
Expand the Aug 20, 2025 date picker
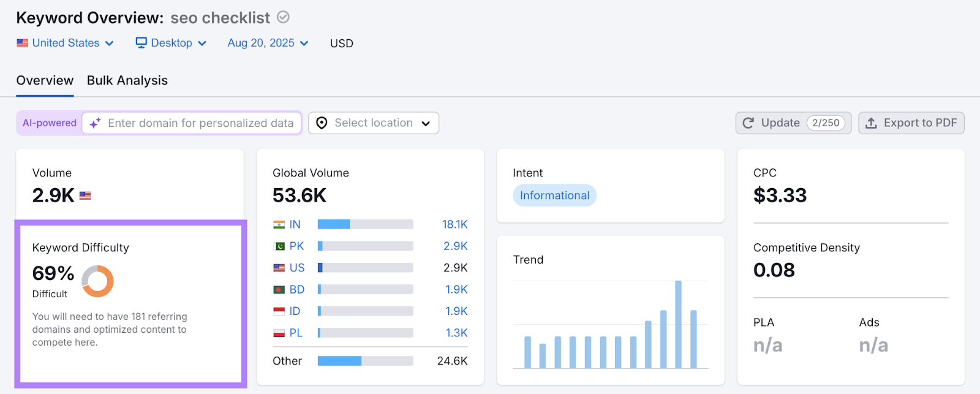pos(268,43)
